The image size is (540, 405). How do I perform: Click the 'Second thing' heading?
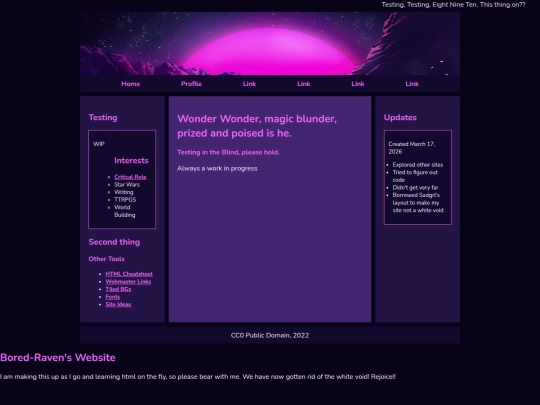[114, 242]
